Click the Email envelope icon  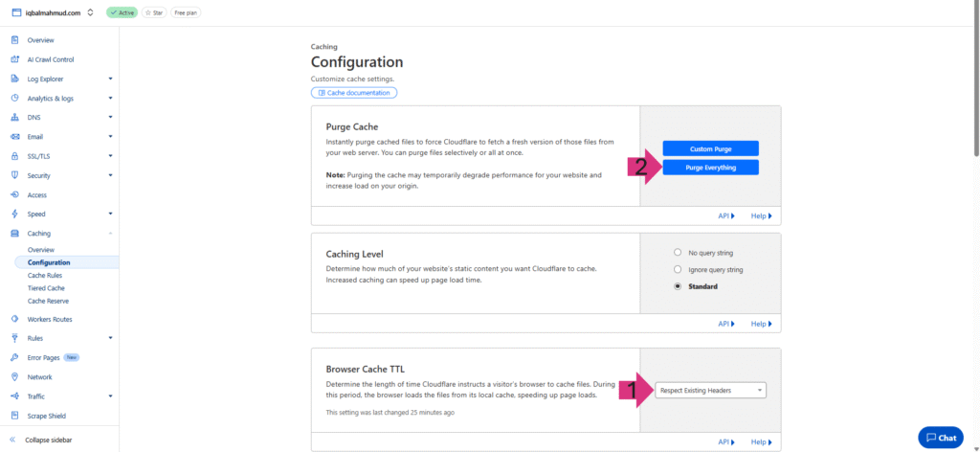15,136
